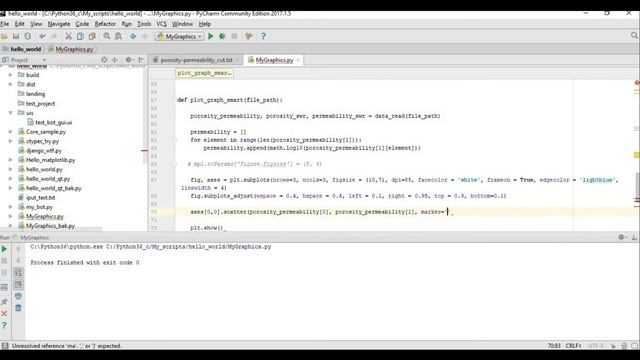This screenshot has width=640, height=360.
Task: Open file icon in main toolbar
Action: pos(4,36)
